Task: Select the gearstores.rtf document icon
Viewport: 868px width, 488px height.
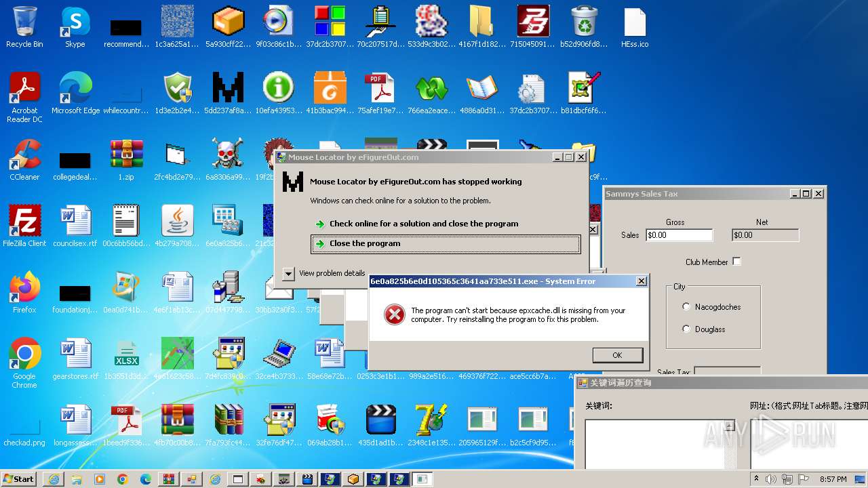Action: (75, 359)
